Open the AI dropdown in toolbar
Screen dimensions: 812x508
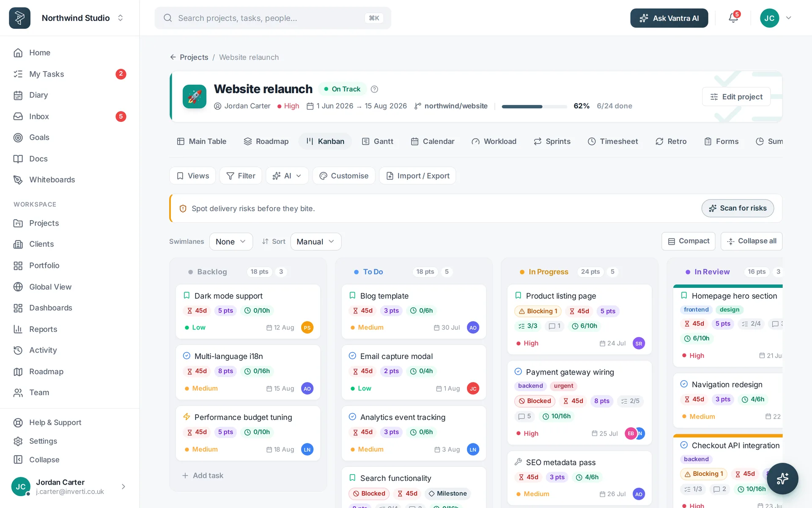(x=287, y=176)
